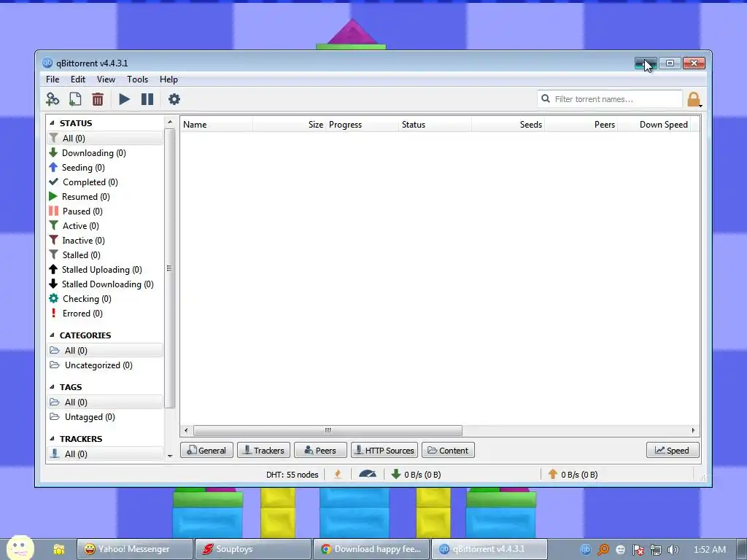This screenshot has height=560, width=747.
Task: Click the sidebar scrollbar down arrow
Action: tap(170, 456)
